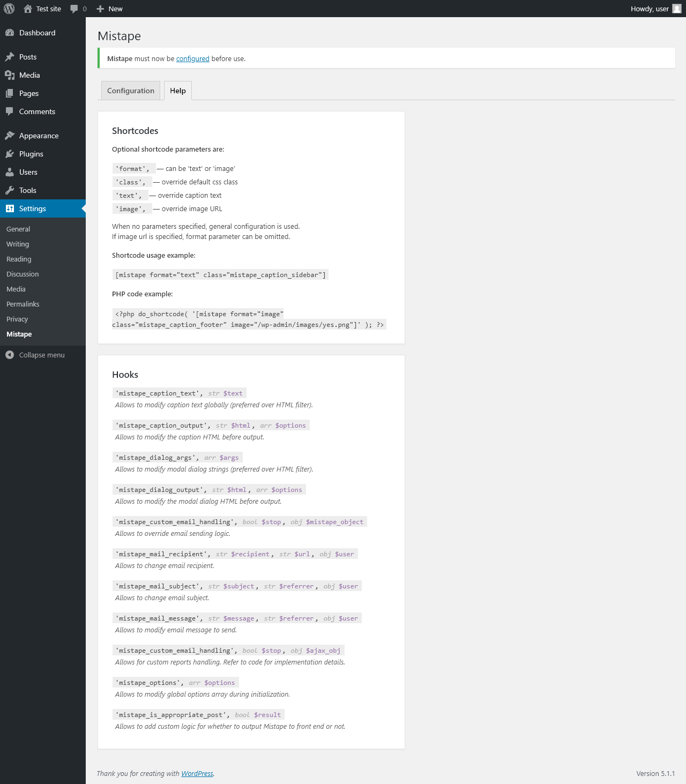The width and height of the screenshot is (686, 784).
Task: Click the Tools wrench icon
Action: click(10, 190)
